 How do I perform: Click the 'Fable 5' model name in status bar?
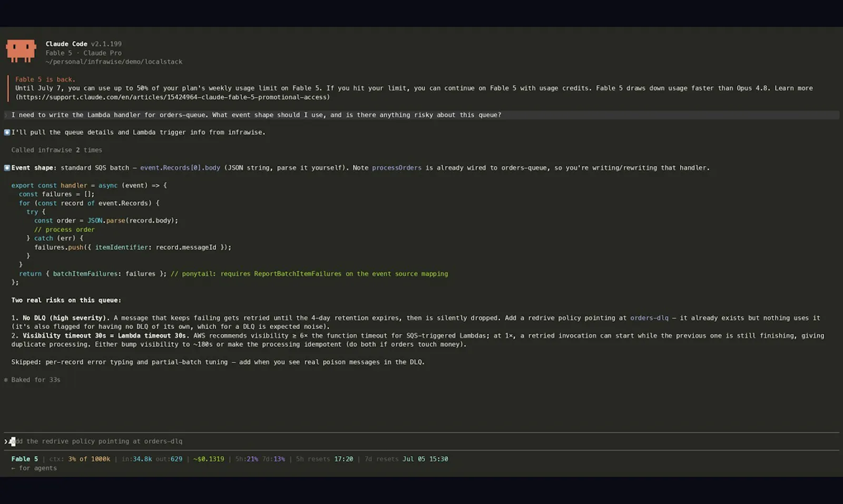(25, 459)
